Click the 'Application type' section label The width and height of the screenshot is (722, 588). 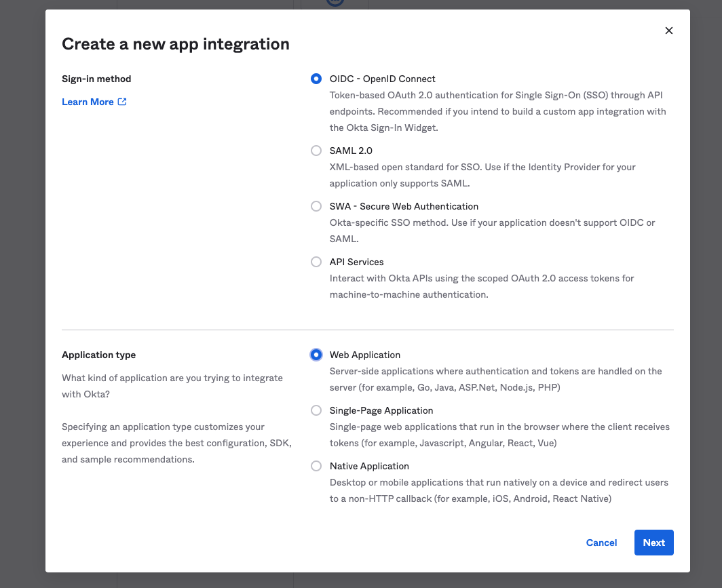98,355
